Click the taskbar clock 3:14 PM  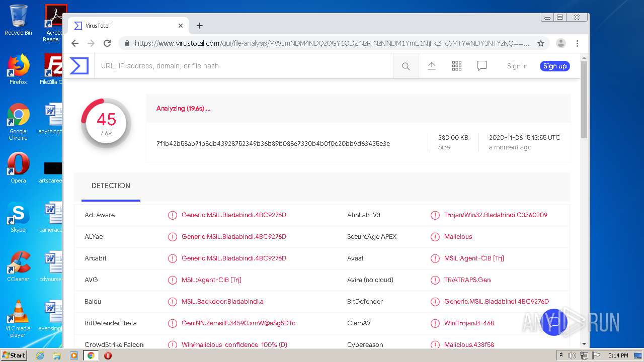(x=618, y=355)
